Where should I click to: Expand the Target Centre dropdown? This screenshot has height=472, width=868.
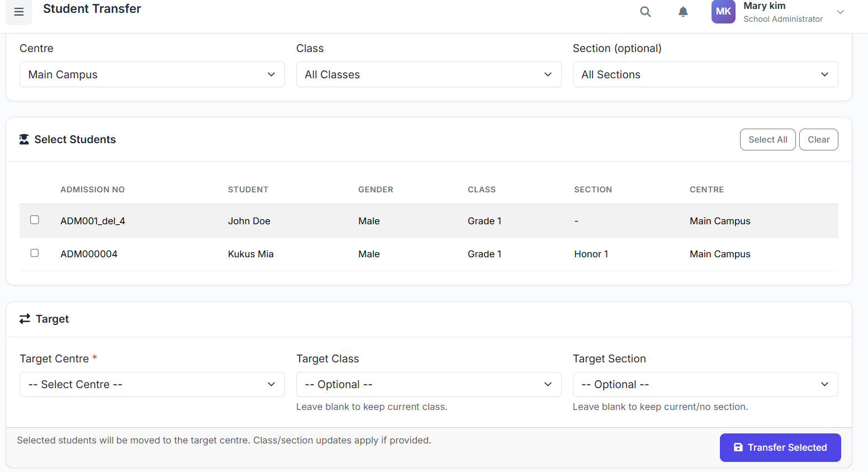coord(152,384)
